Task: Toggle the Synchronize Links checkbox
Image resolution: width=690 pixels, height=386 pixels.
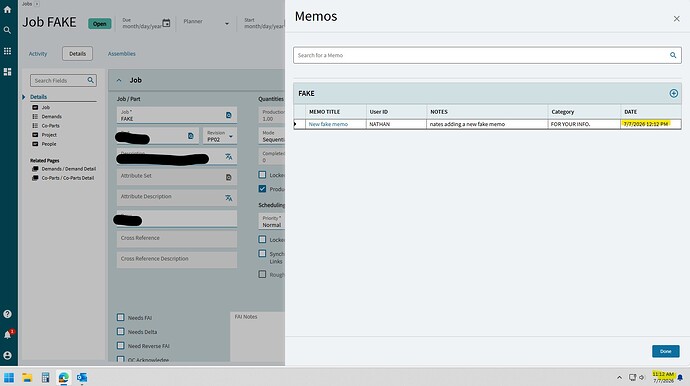Action: click(x=262, y=254)
